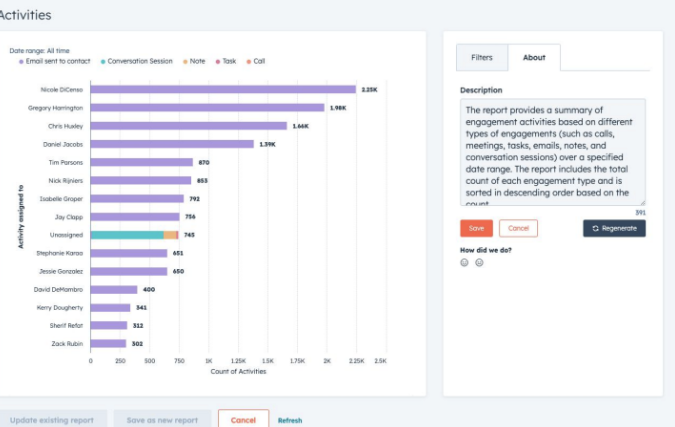Click the How did we do? label
The image size is (675, 427).
(x=486, y=250)
